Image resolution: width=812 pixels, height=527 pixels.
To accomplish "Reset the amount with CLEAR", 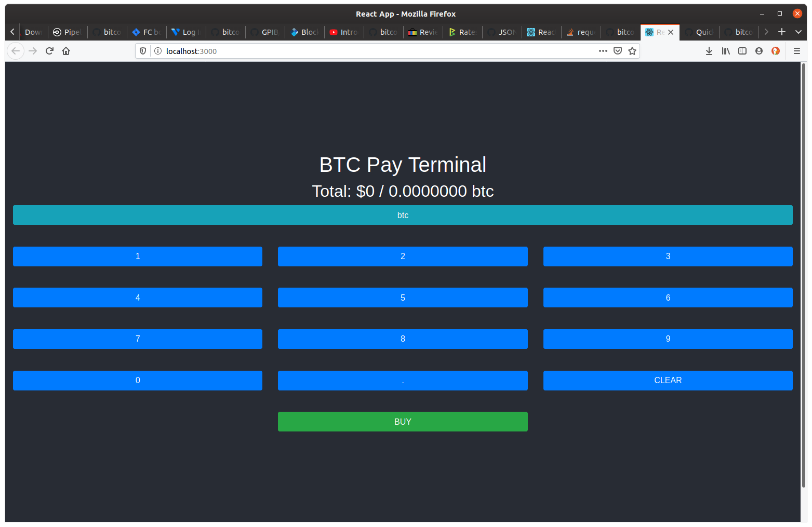I will 668,381.
